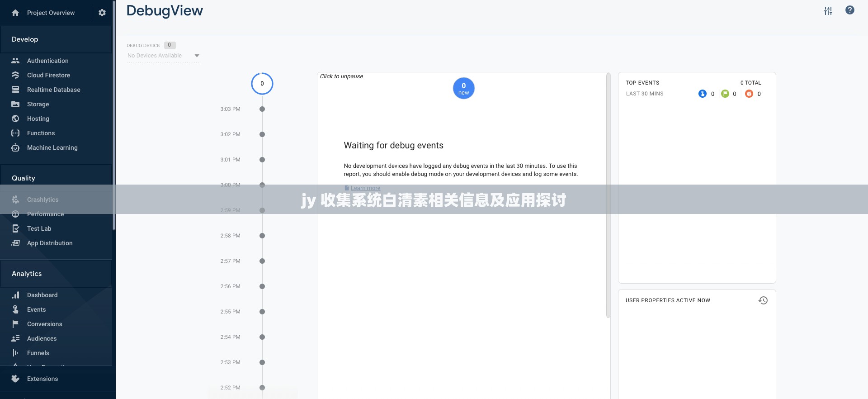Select the 2:55 PM timeline marker
Image resolution: width=868 pixels, height=399 pixels.
[x=262, y=312]
